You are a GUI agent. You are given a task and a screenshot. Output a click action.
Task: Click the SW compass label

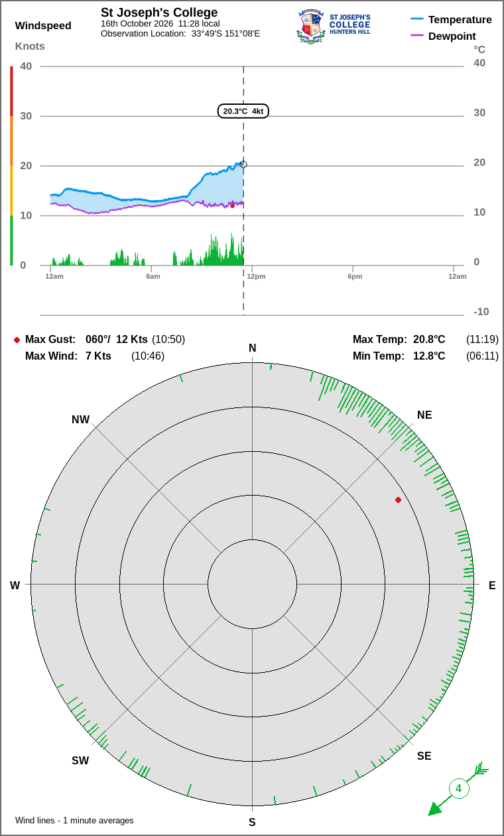tap(80, 761)
